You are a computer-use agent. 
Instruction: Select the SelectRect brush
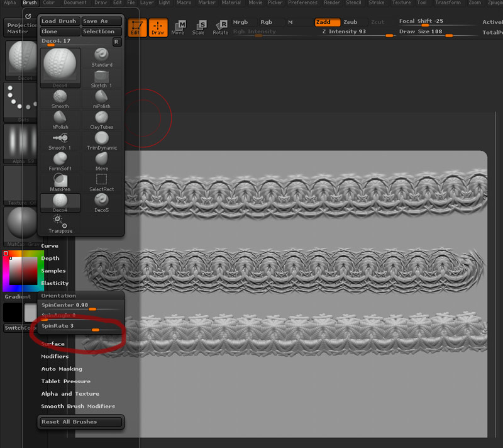[x=101, y=182]
